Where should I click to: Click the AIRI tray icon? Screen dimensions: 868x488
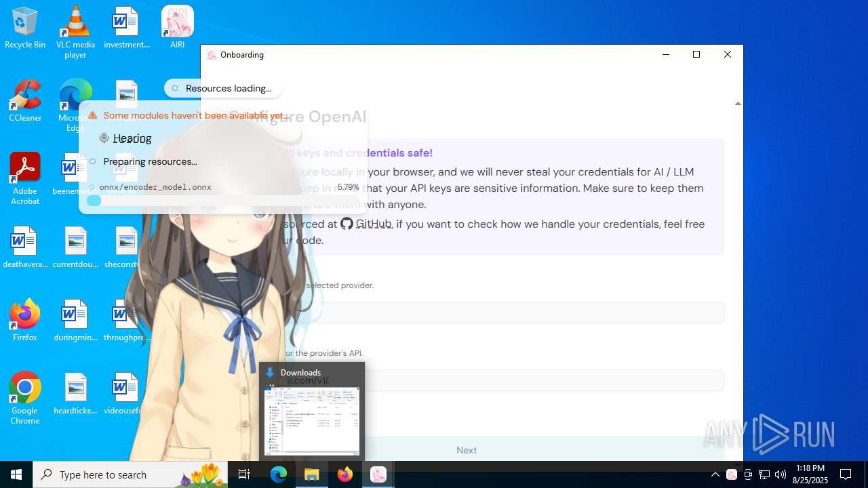tap(732, 474)
